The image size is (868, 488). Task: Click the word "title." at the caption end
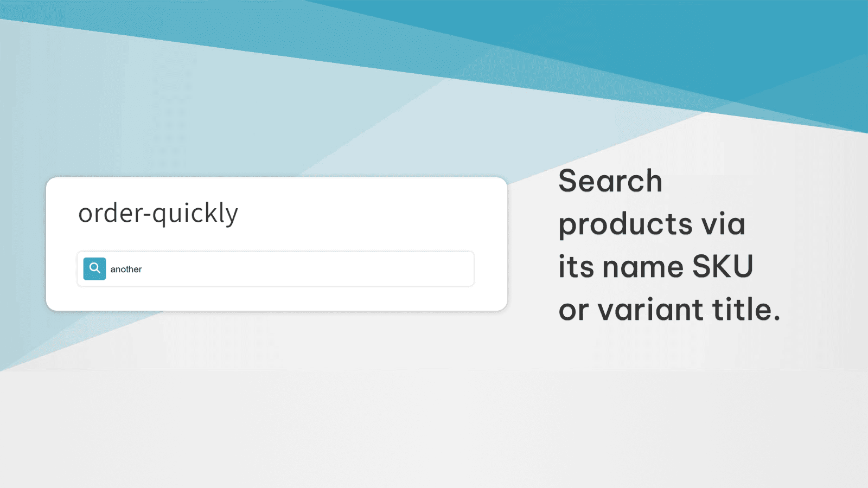(746, 310)
